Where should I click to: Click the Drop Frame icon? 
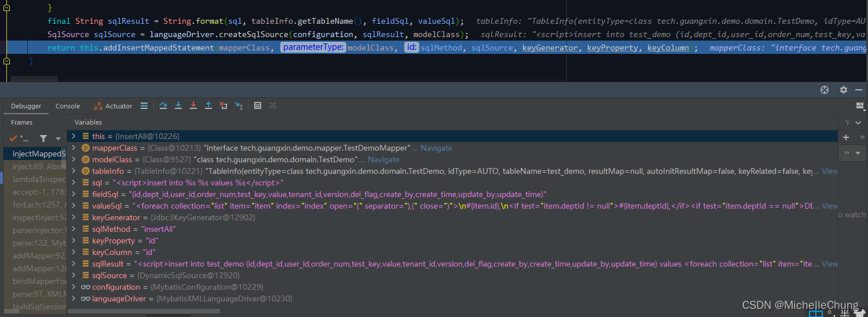[x=224, y=106]
